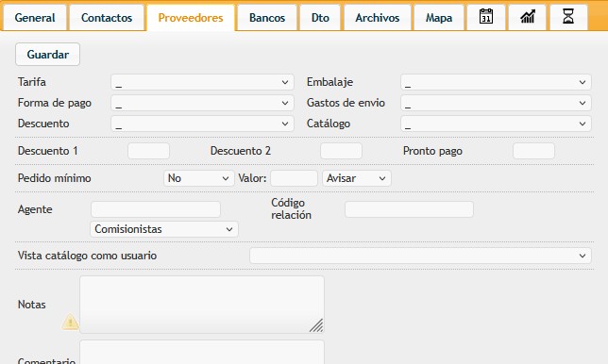The height and width of the screenshot is (364, 608).
Task: Open the Comisionistas dropdown
Action: [x=164, y=229]
